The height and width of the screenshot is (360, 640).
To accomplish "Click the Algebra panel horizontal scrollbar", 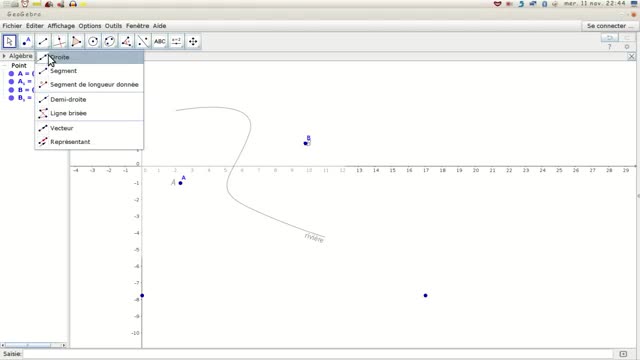I will click(x=33, y=345).
